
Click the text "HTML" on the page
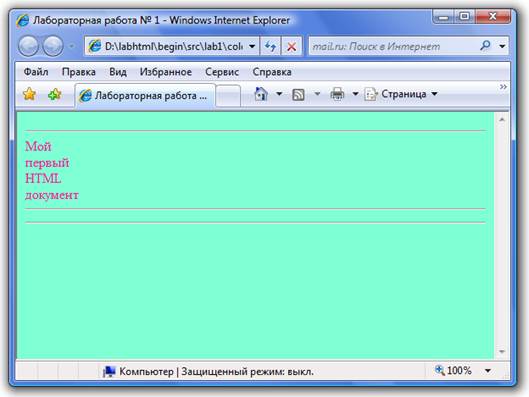pyautogui.click(x=43, y=178)
